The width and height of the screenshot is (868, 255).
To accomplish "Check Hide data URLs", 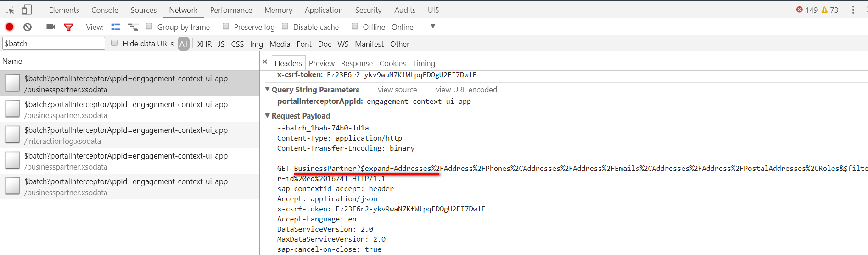I will [x=114, y=43].
